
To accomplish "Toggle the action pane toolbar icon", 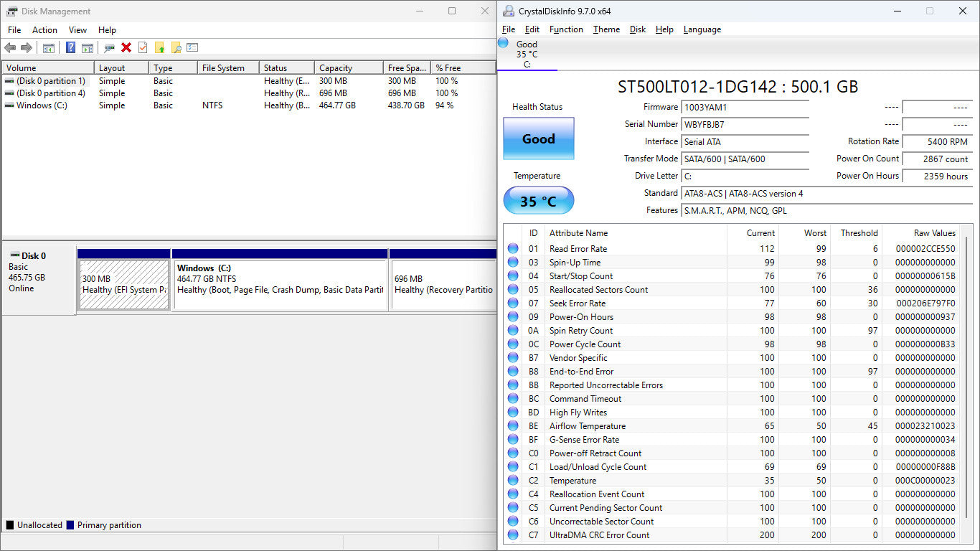I will 87,48.
